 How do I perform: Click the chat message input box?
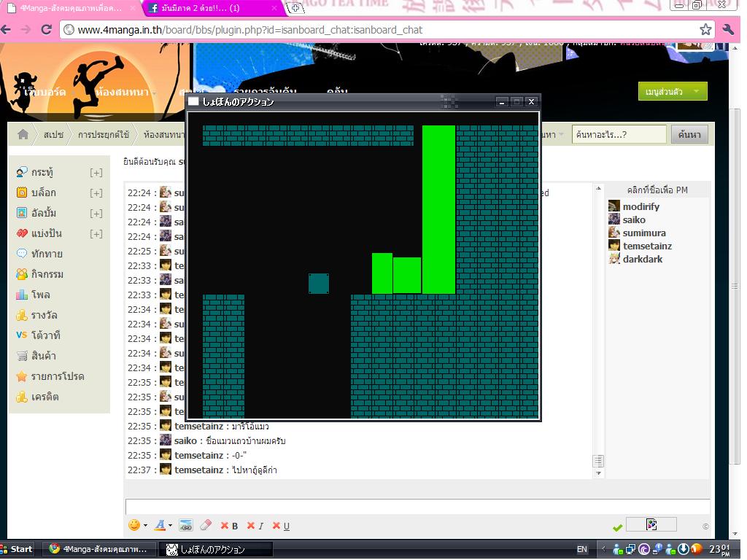417,506
